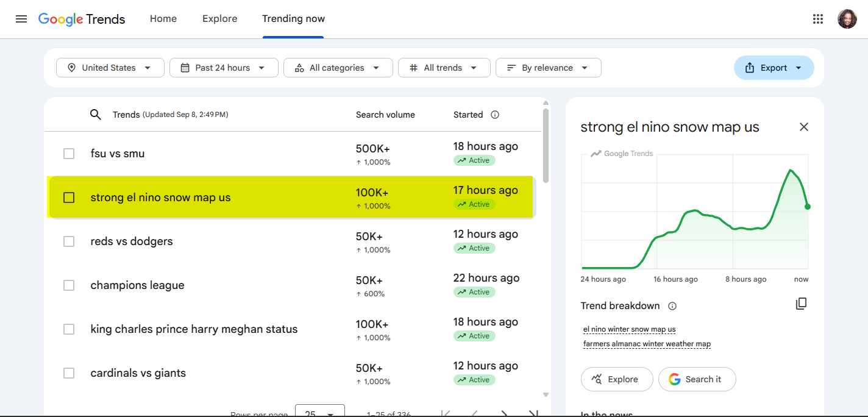
Task: Expand the United States location dropdown
Action: (x=110, y=68)
